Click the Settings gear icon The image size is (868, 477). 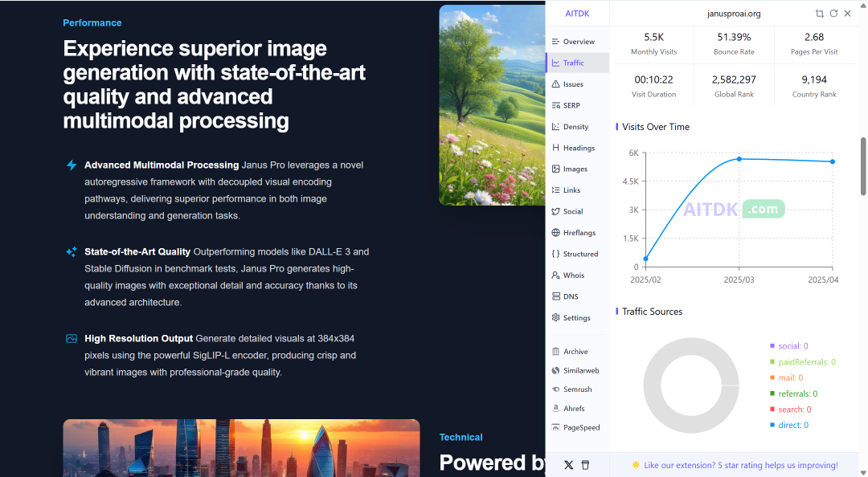[556, 318]
